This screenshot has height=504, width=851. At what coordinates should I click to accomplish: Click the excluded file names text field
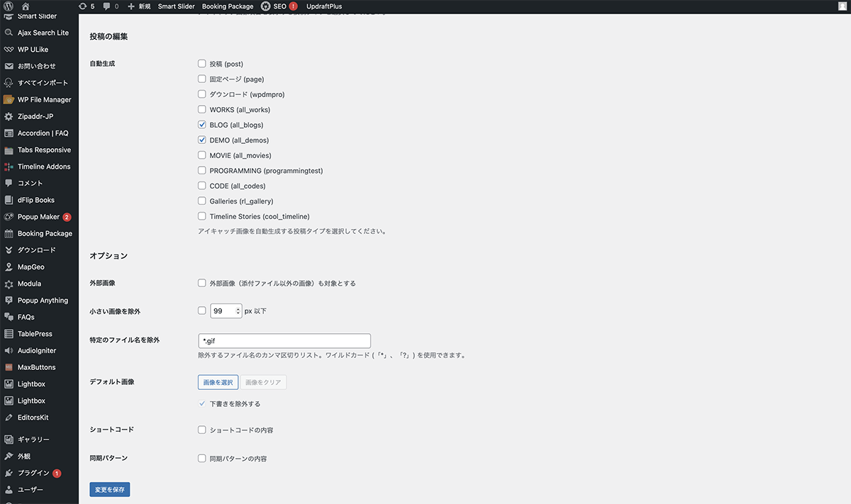click(x=284, y=341)
